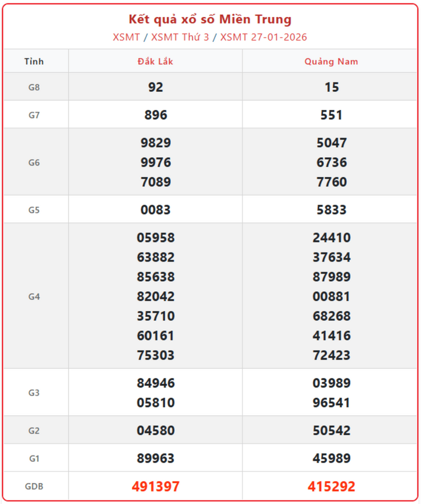Select Đắk Lắk special prize 491397

click(156, 486)
